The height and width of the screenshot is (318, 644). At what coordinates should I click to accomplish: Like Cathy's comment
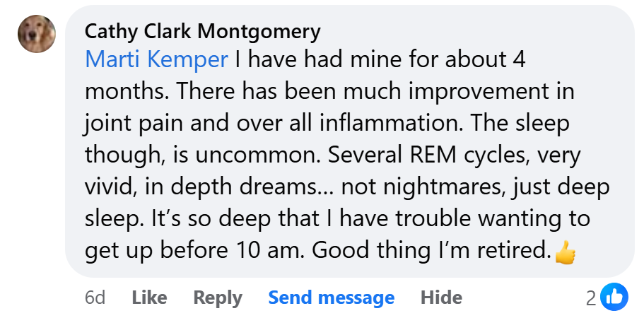point(149,298)
